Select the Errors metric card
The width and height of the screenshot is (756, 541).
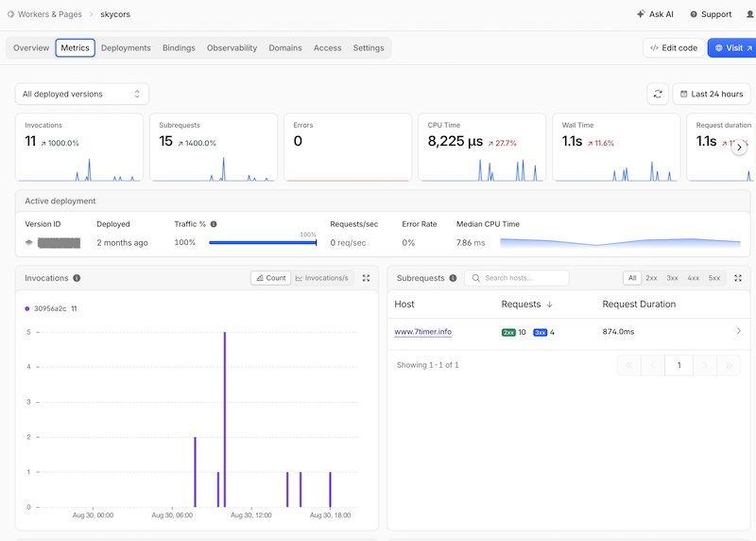coord(348,148)
